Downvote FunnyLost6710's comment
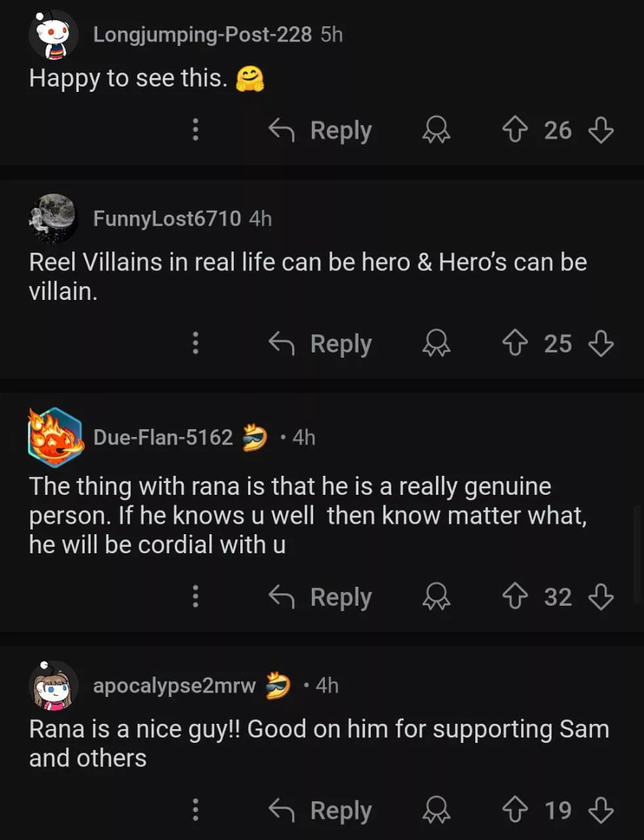 601,343
